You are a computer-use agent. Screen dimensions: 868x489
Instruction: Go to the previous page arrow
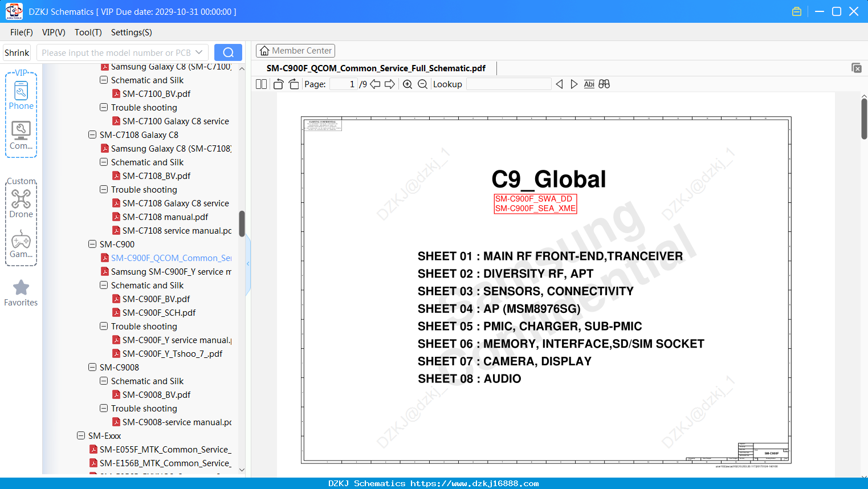[x=375, y=84]
